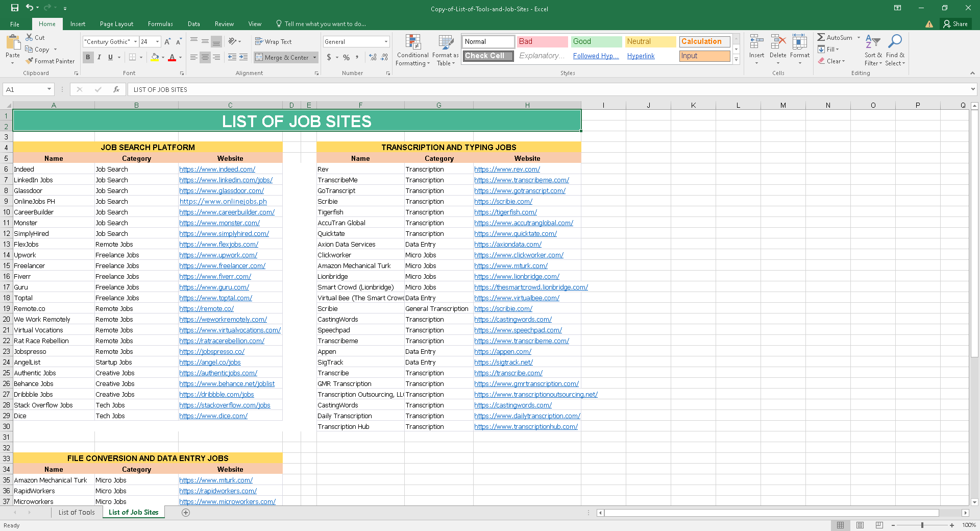
Task: Click the Tell me what you want search box
Action: 321,24
